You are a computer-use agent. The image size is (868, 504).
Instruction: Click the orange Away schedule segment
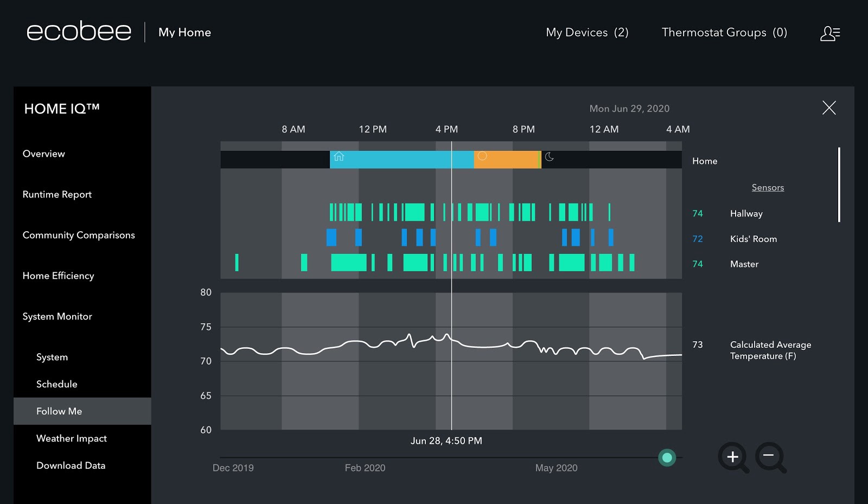coord(507,160)
